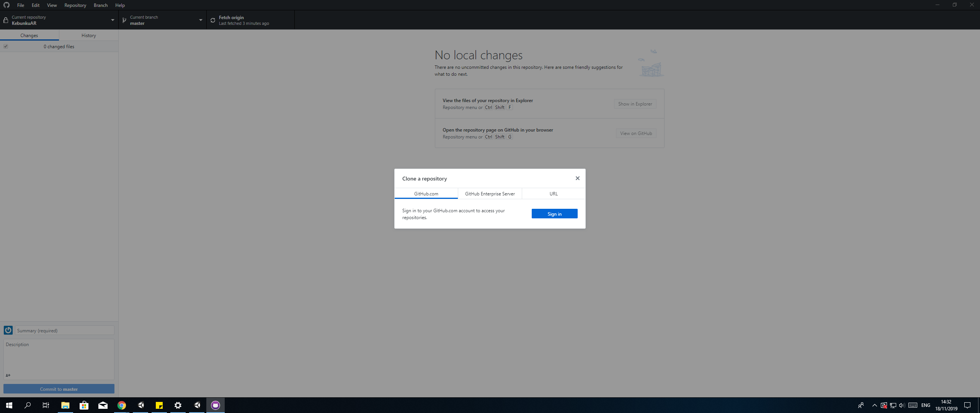Select the GitHub Enterprise Server tab

[490, 193]
